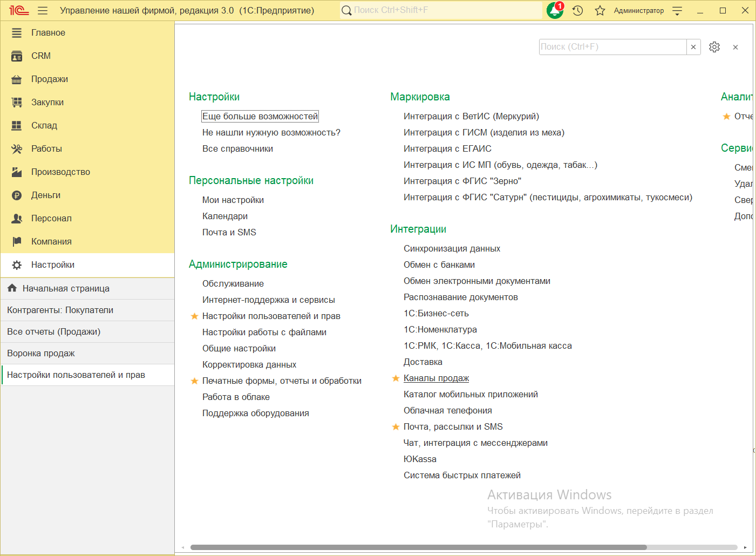
Task: Toggle favorite star for Каналы продаж
Action: 396,378
